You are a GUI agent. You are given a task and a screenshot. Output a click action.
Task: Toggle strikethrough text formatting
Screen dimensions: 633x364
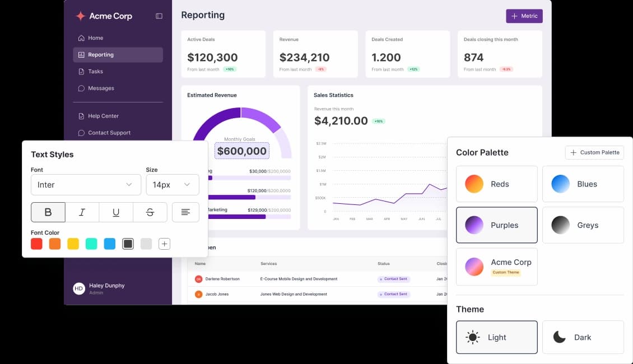click(x=150, y=212)
